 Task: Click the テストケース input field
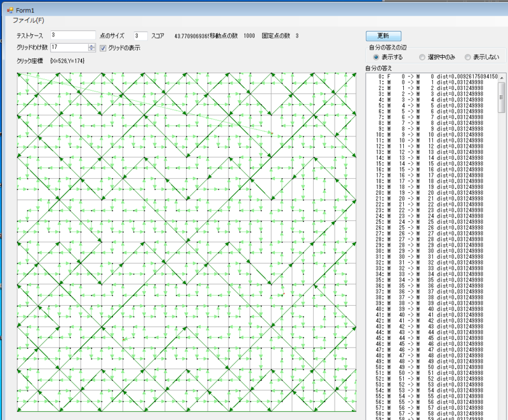pyautogui.click(x=73, y=35)
